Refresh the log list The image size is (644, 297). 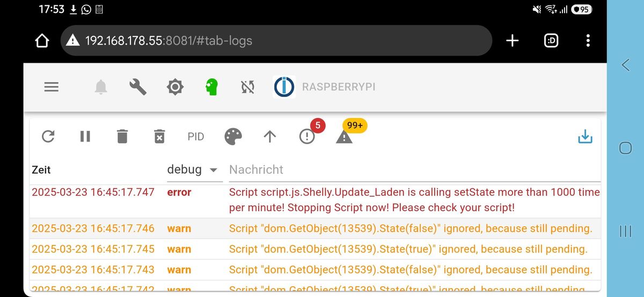48,137
